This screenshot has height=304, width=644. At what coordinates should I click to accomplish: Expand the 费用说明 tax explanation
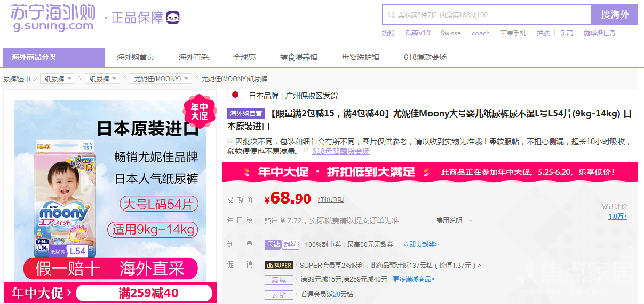[x=455, y=221]
